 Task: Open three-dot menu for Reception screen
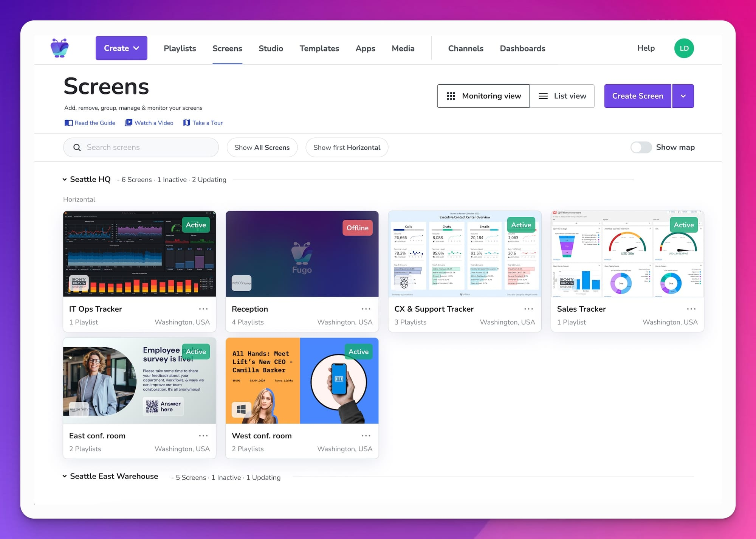click(x=366, y=309)
